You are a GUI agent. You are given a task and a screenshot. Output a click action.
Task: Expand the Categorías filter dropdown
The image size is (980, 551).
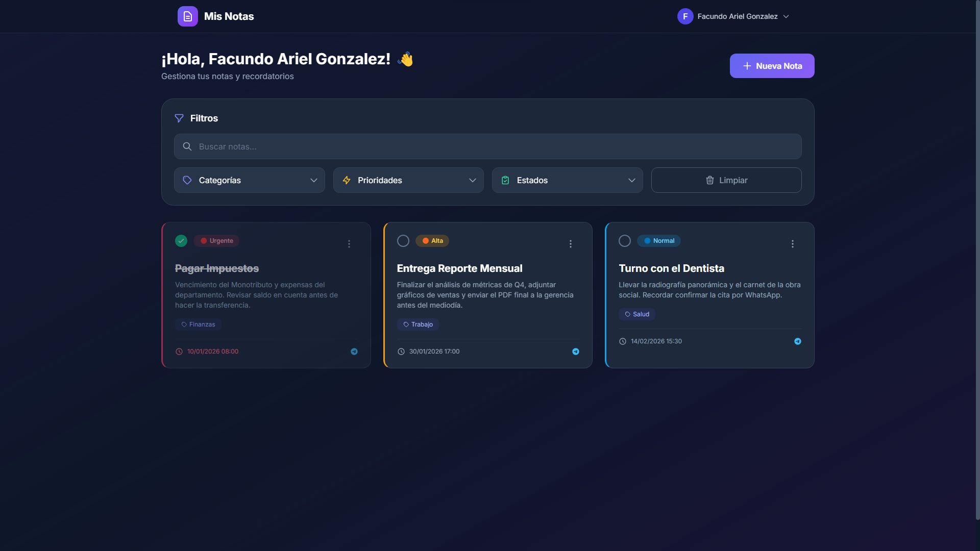(x=249, y=180)
